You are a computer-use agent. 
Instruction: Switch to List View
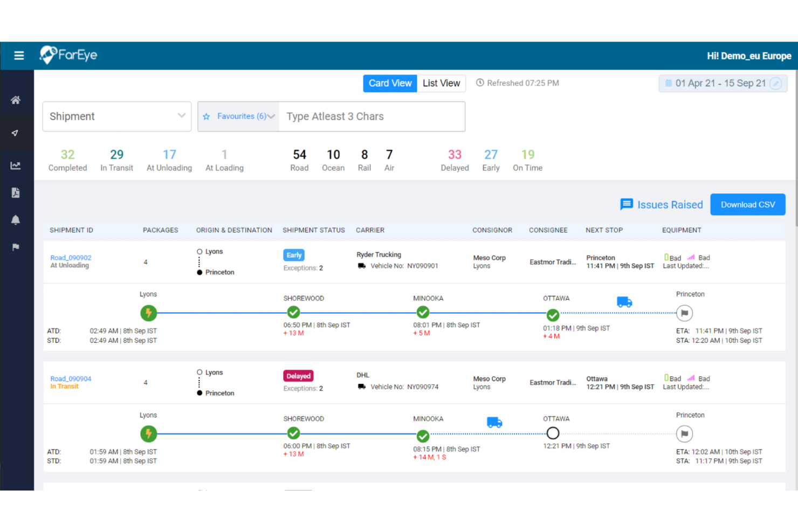(x=441, y=83)
